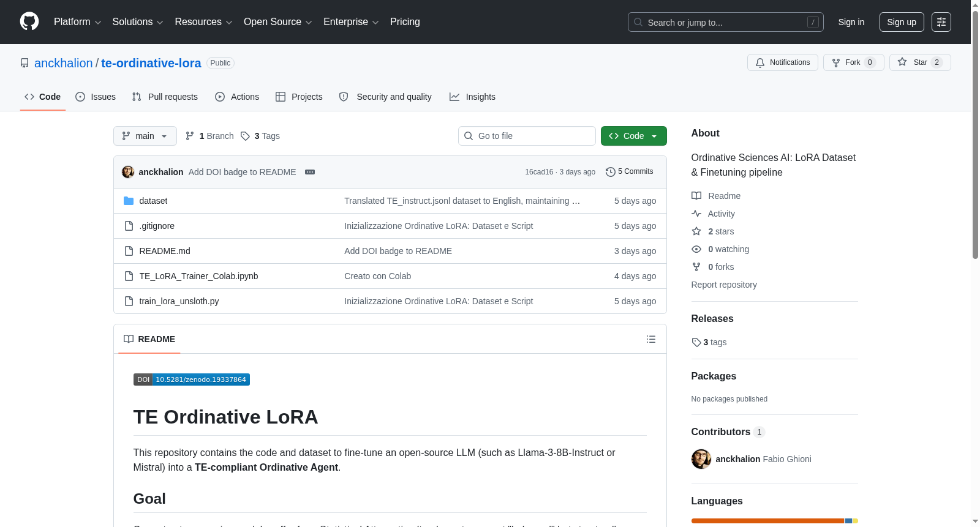Star this repository
Image resolution: width=980 pixels, height=527 pixels.
click(x=920, y=62)
